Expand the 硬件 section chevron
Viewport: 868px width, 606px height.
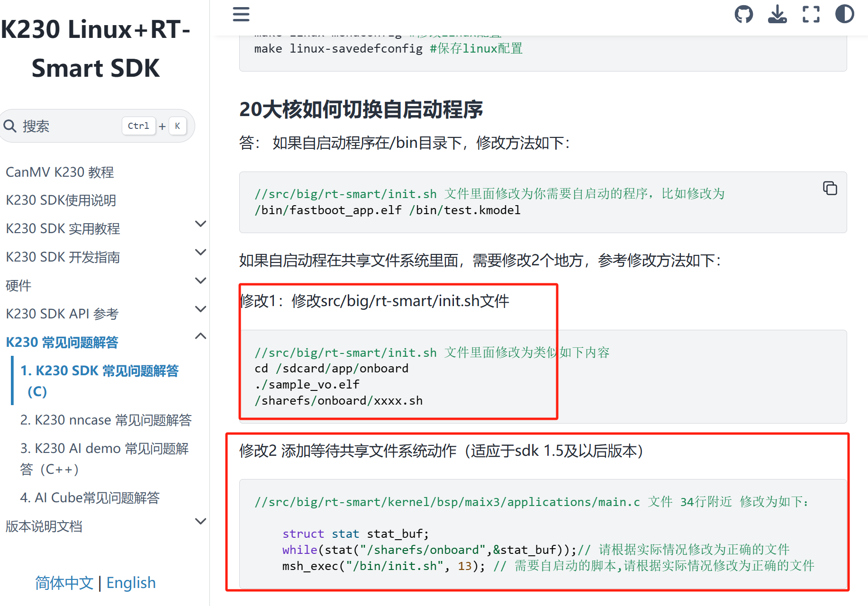point(201,281)
